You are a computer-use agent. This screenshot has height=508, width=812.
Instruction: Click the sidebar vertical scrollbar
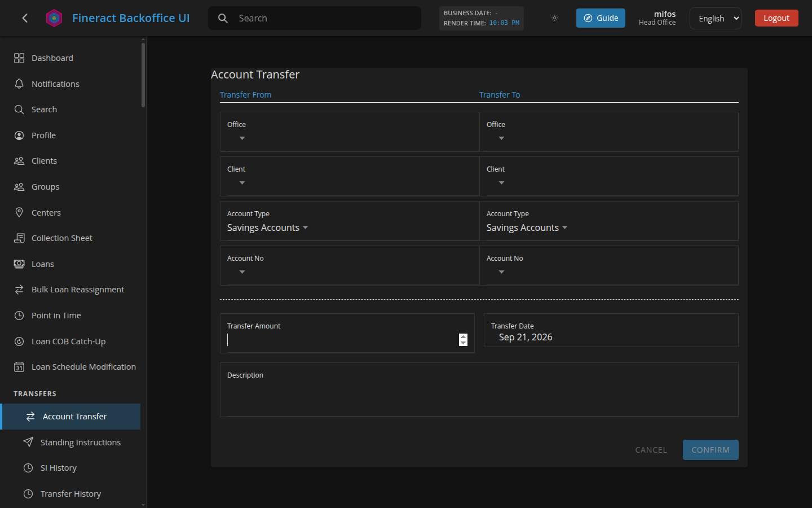pyautogui.click(x=143, y=75)
